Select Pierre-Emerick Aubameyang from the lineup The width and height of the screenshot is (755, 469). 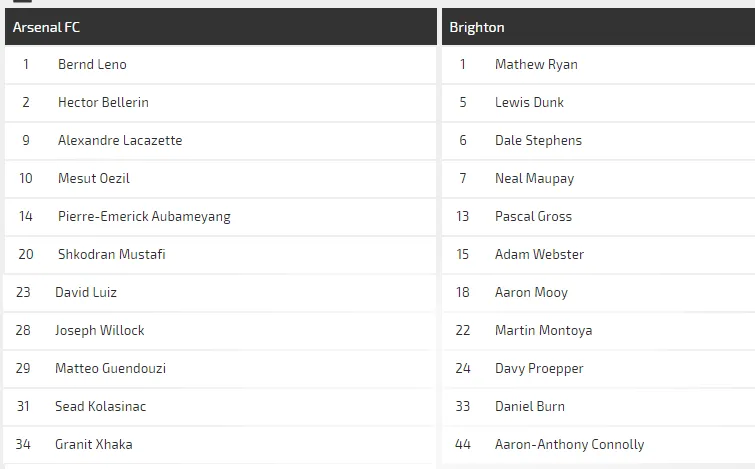(x=144, y=217)
